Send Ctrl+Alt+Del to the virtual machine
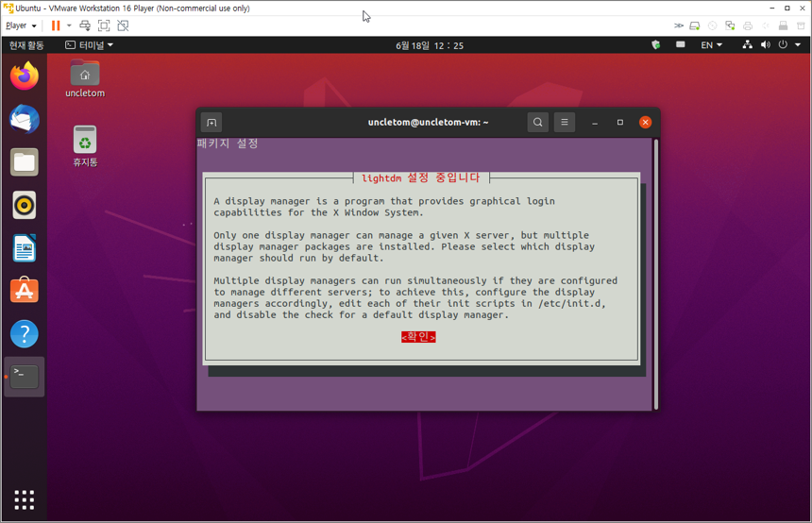The width and height of the screenshot is (812, 523). [85, 25]
